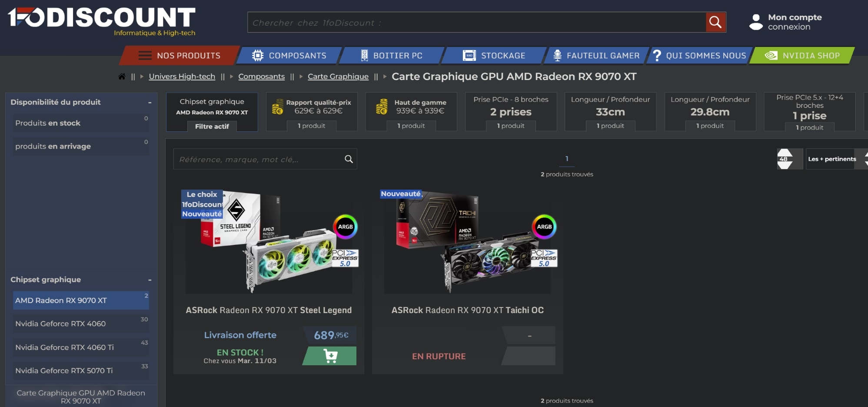Open the Qui Sommes Nous menu
Image resolution: width=868 pixels, height=407 pixels.
click(x=700, y=56)
